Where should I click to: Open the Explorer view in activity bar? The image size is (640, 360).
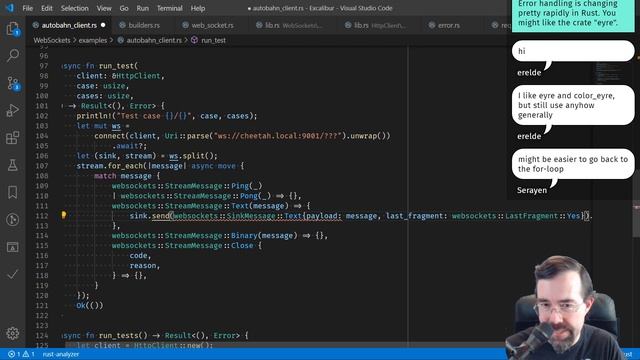[x=13, y=29]
